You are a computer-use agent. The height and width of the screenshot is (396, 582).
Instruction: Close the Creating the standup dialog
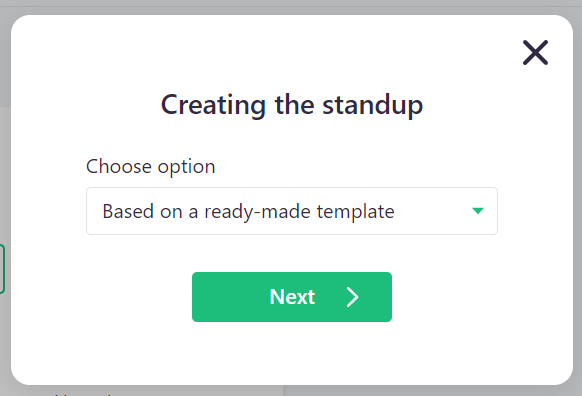[x=535, y=52]
